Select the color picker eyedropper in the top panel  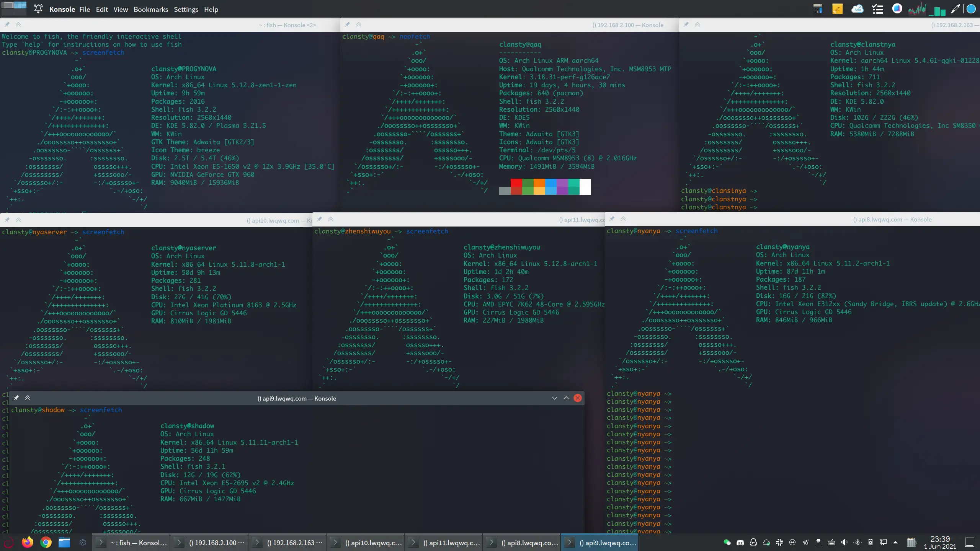tap(955, 9)
